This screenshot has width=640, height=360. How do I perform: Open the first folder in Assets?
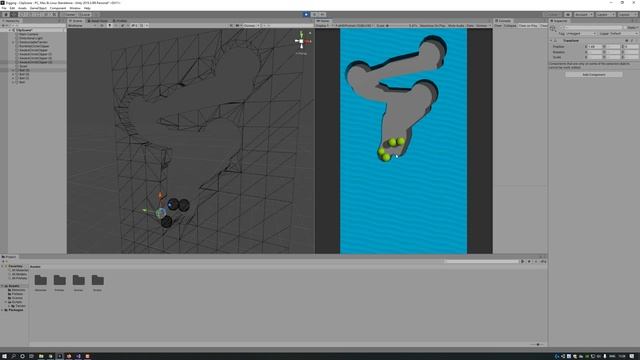[40, 280]
